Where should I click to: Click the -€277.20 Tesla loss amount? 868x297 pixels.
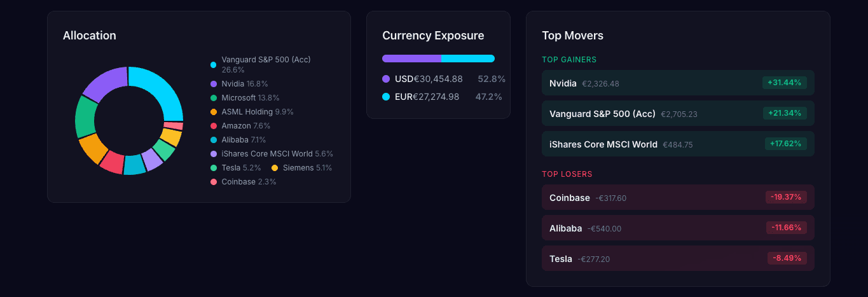[x=594, y=259]
